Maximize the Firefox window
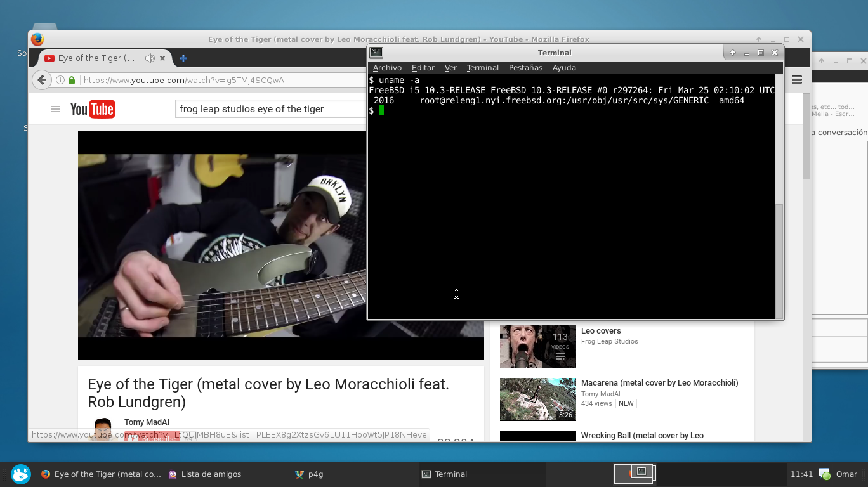This screenshot has width=868, height=487. coord(787,39)
